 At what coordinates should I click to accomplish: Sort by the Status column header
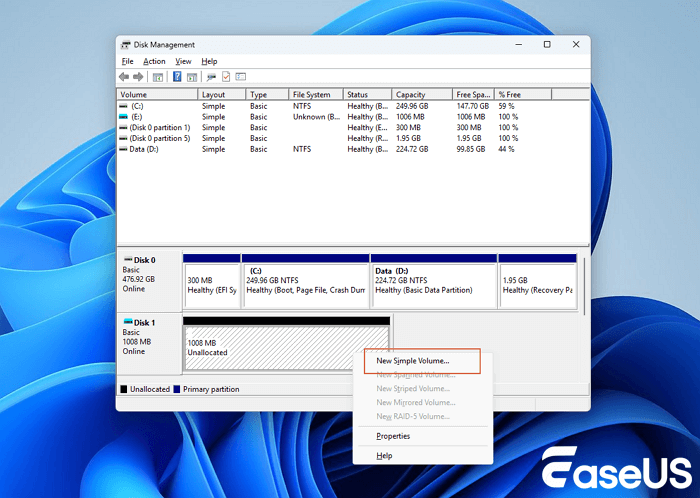367,95
